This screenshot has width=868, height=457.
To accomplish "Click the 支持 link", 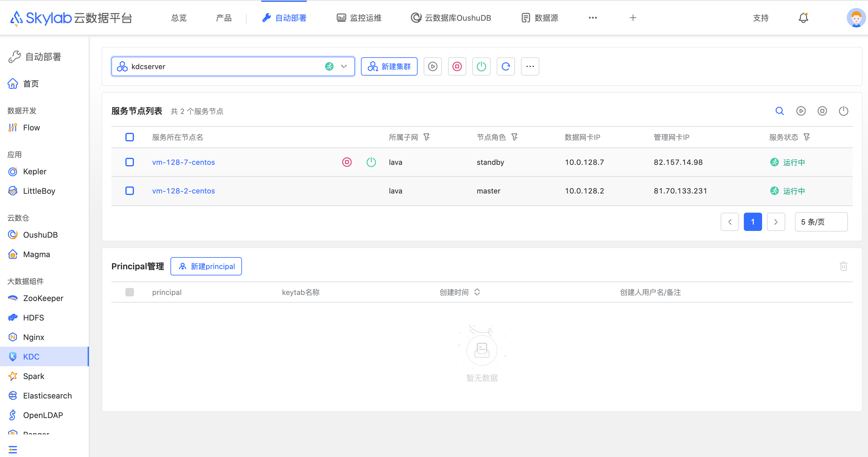I will click(761, 18).
